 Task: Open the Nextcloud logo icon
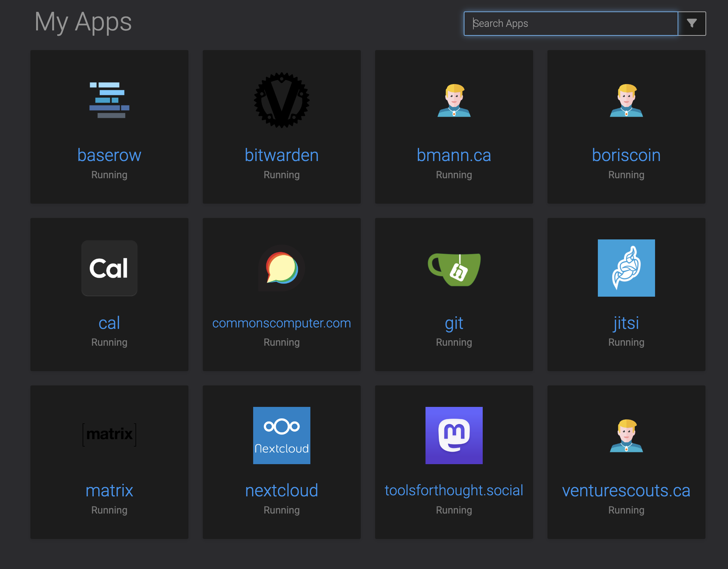(x=282, y=436)
